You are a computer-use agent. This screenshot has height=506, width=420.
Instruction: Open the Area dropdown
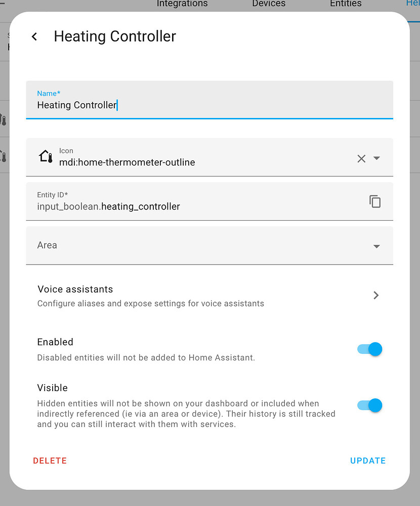click(376, 246)
